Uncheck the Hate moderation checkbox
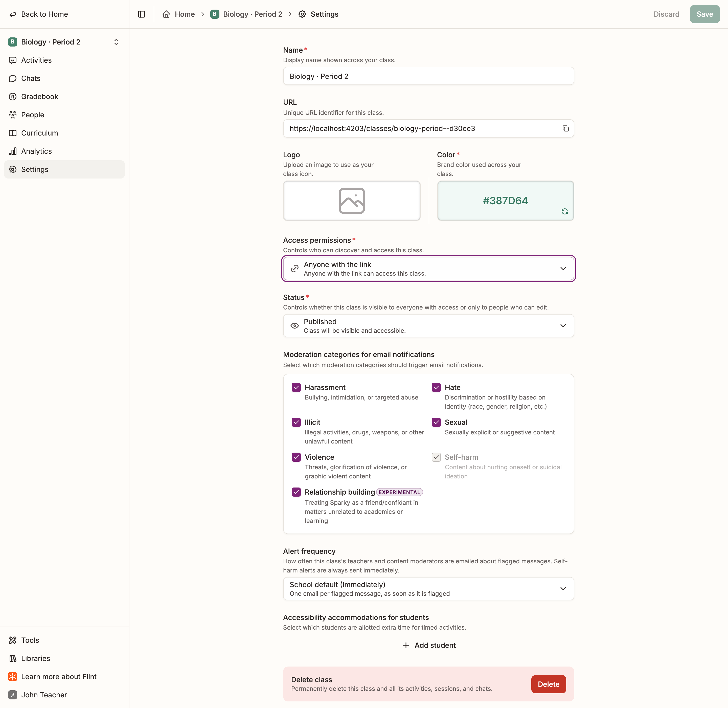This screenshot has width=728, height=708. [x=436, y=387]
